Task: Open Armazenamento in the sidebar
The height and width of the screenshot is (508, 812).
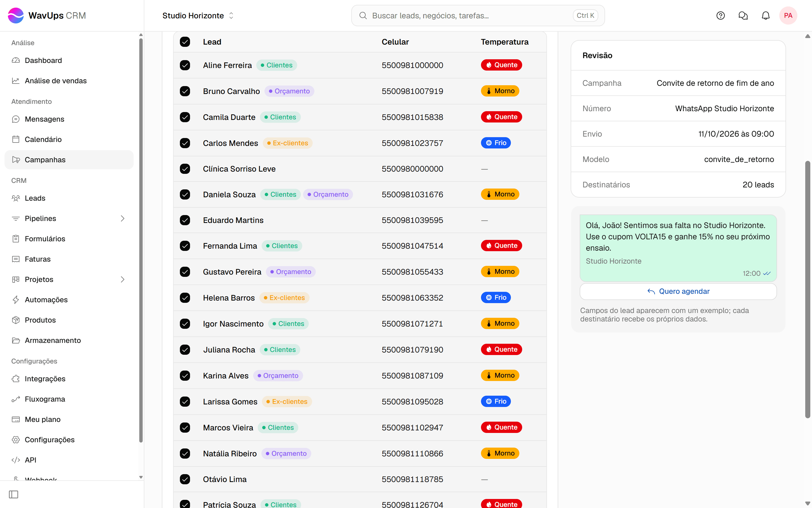Action: [x=69, y=340]
